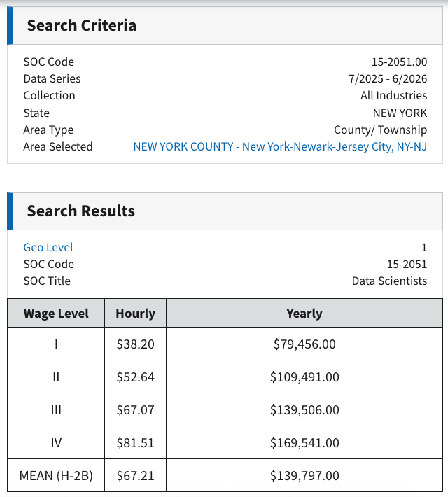Screen dimensions: 448x497
Task: Click the Data Scientists SOC title
Action: [389, 281]
